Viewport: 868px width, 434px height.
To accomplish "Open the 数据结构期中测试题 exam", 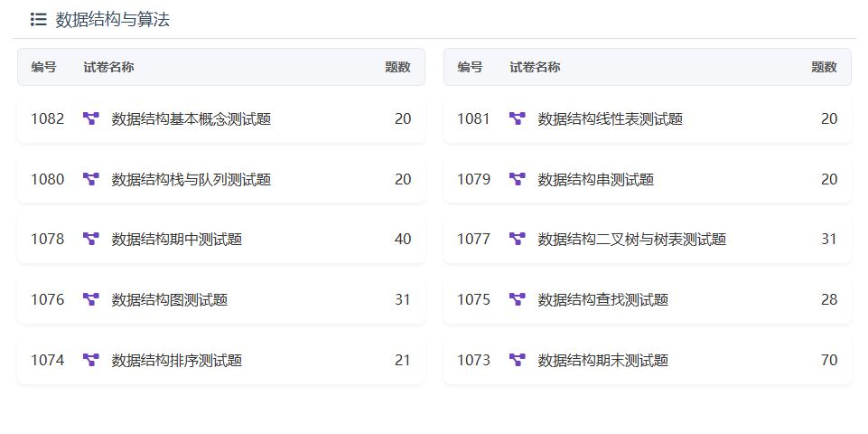I will click(x=177, y=240).
